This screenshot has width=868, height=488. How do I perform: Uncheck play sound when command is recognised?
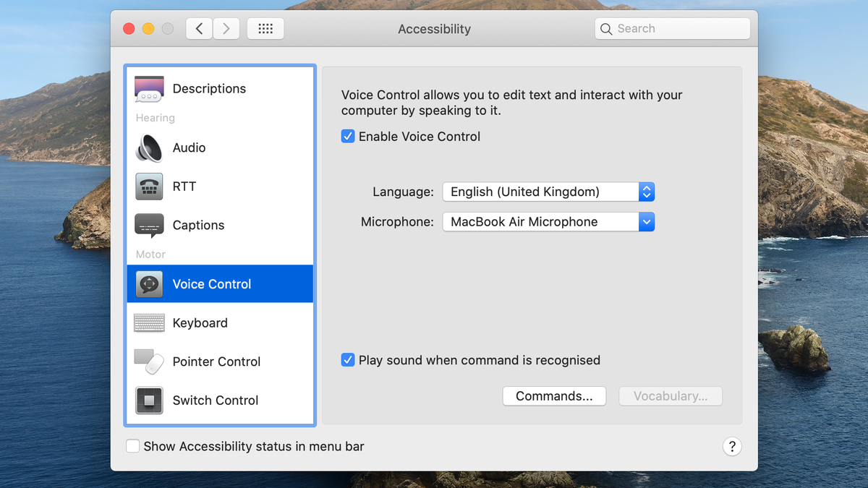click(x=348, y=359)
